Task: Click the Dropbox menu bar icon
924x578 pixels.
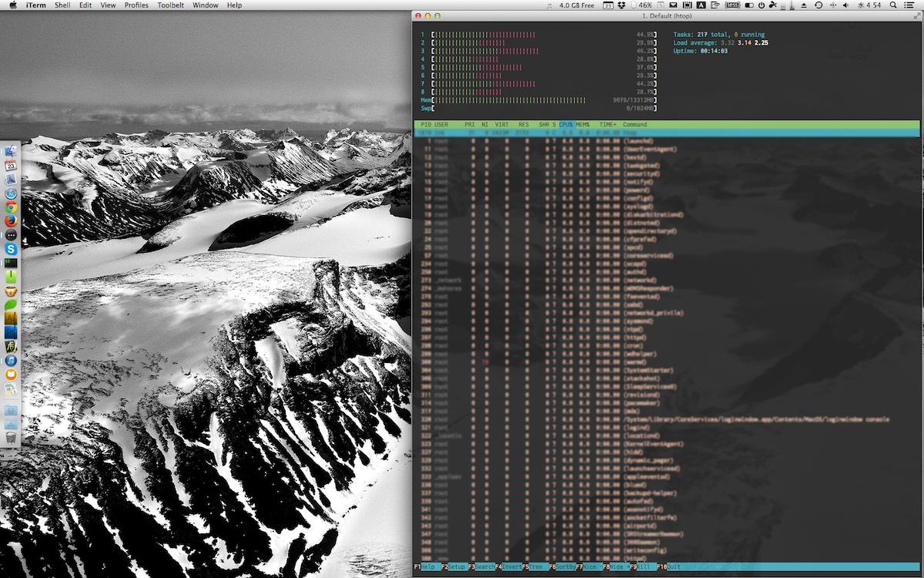Action: (622, 5)
